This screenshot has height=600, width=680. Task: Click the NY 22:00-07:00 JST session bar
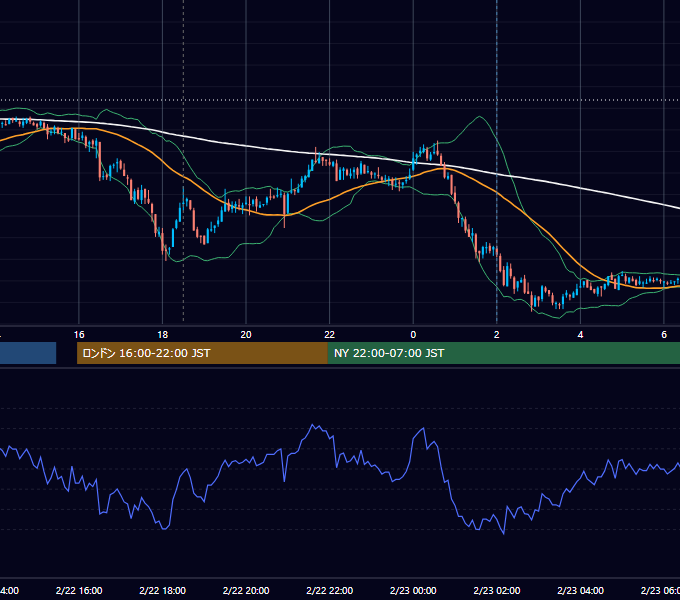tap(503, 353)
